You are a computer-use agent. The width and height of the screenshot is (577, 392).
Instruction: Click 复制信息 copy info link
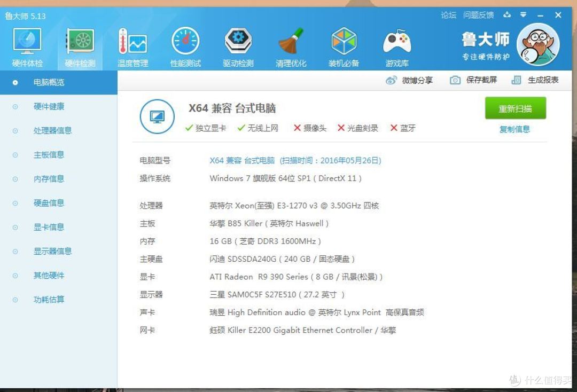pyautogui.click(x=514, y=129)
